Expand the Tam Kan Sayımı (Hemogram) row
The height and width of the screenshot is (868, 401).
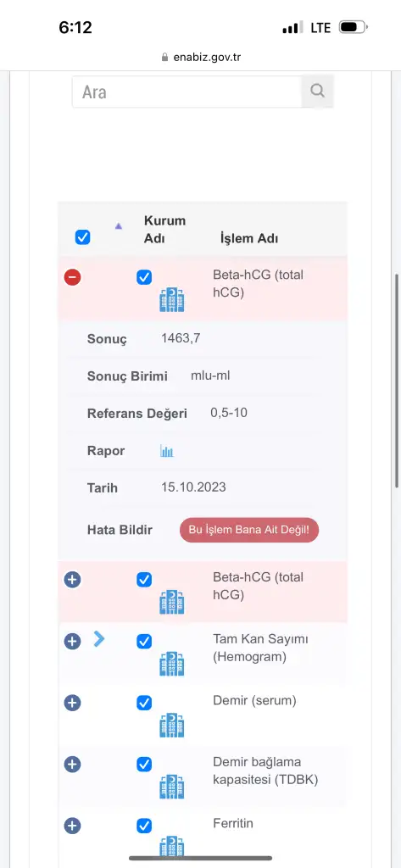tap(73, 642)
